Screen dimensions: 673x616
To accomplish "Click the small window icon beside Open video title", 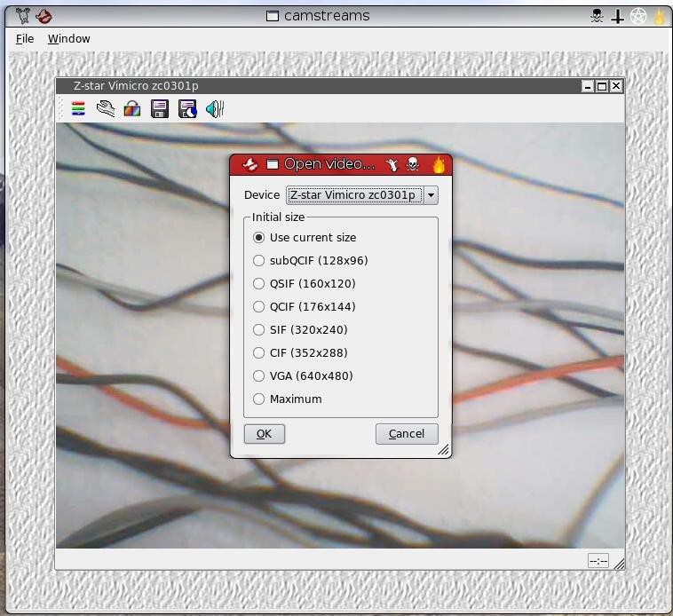I will 272,164.
